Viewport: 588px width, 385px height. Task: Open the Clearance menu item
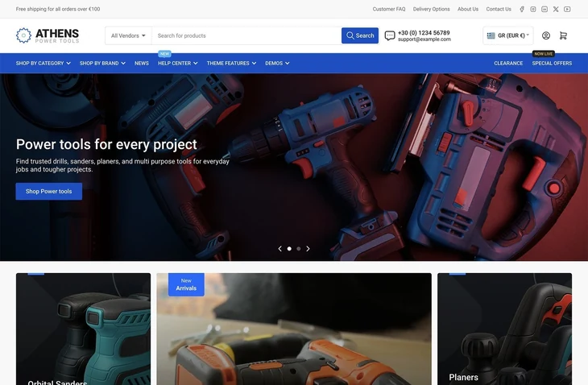(x=508, y=64)
